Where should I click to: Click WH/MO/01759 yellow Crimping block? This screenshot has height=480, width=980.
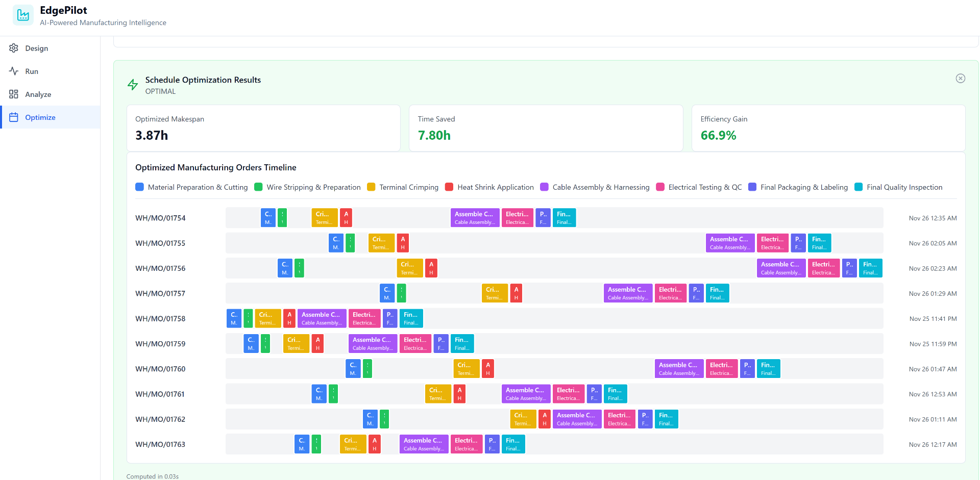click(297, 344)
